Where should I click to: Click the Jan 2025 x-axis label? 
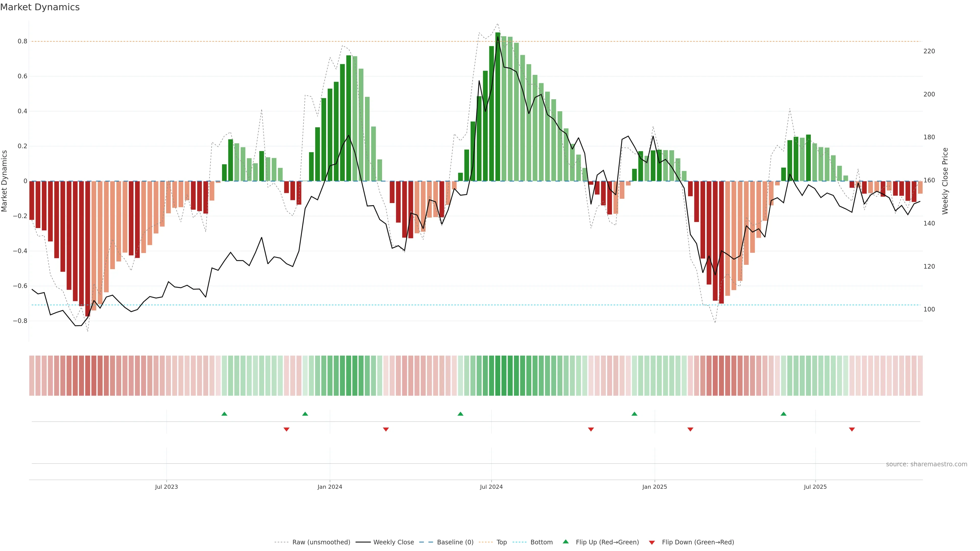pyautogui.click(x=654, y=487)
